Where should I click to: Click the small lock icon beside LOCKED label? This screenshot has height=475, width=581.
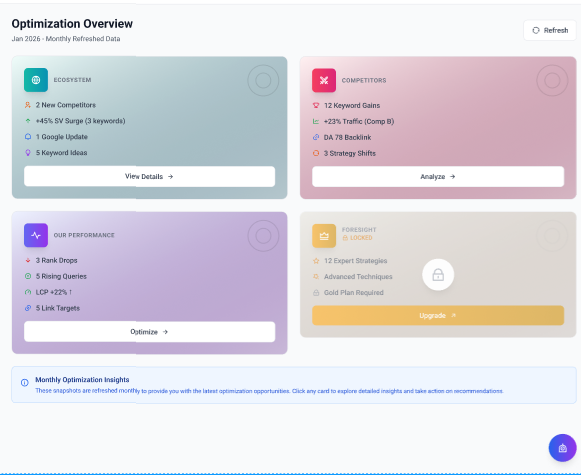(345, 238)
